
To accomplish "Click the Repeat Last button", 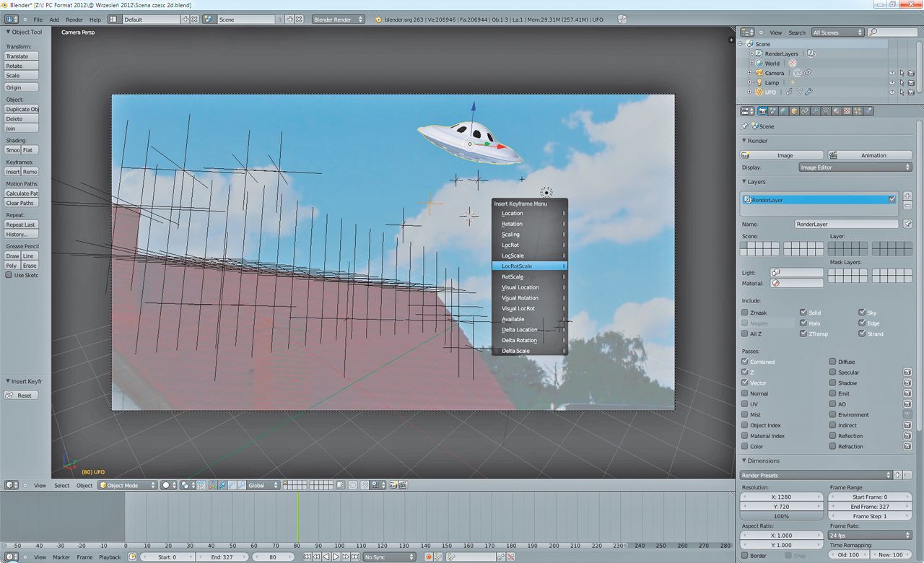I will pyautogui.click(x=22, y=224).
